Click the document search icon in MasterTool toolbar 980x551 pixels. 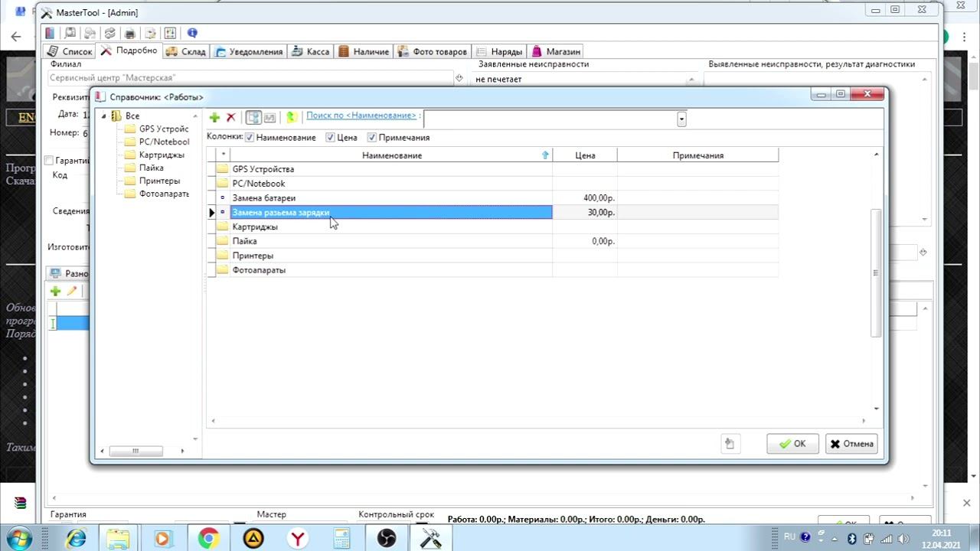70,33
